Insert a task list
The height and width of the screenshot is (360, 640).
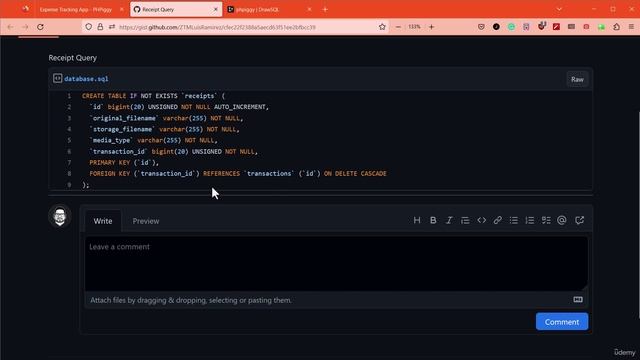click(x=546, y=220)
